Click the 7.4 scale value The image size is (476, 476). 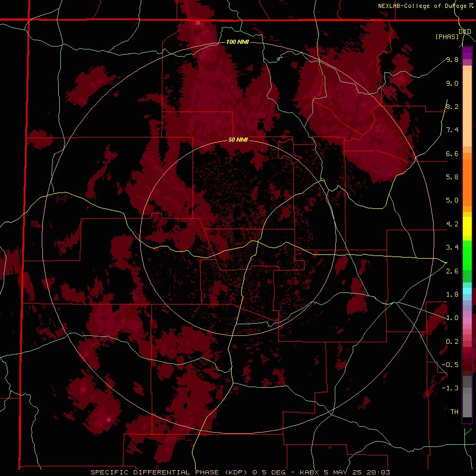click(x=452, y=130)
